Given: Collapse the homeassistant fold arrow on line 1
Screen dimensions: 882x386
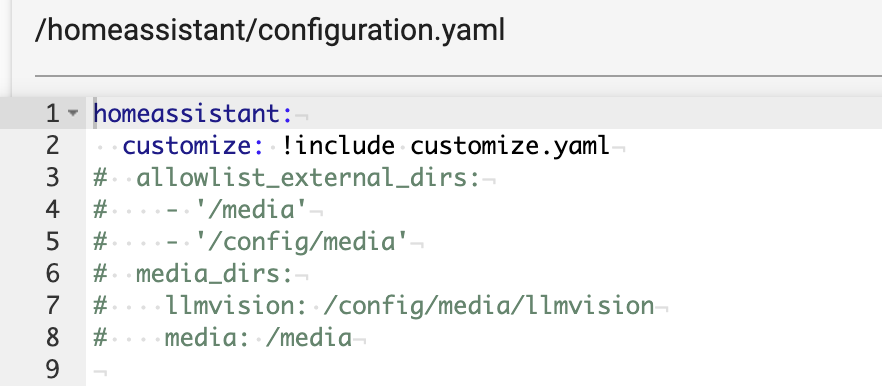Looking at the screenshot, I should point(73,114).
